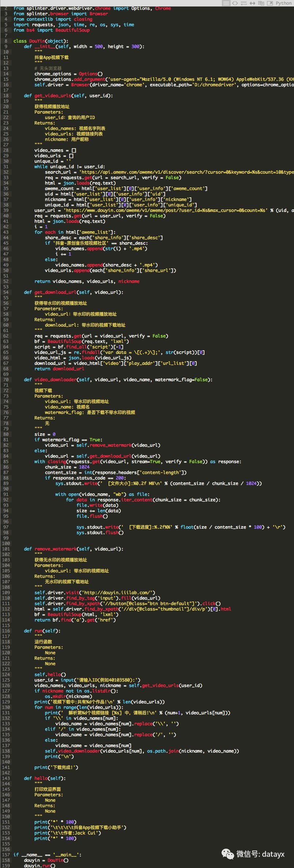
Task: Click 'douyin.run()' on the last line
Action: coord(40,865)
